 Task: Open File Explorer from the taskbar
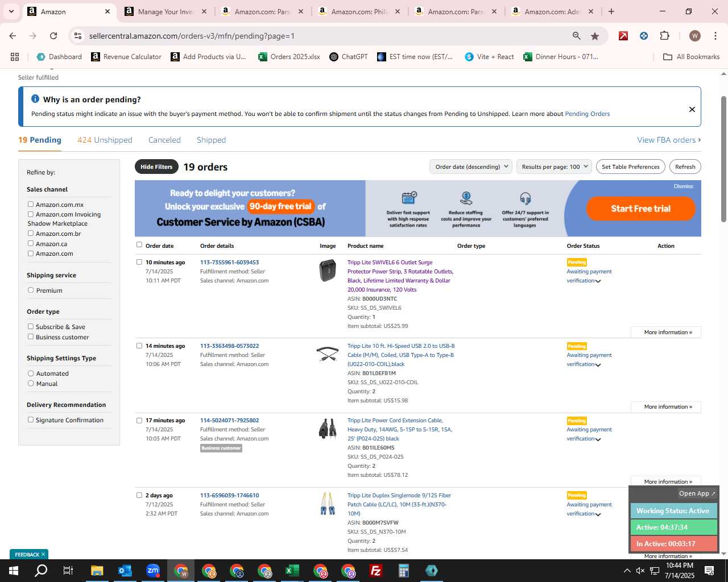[x=97, y=571]
